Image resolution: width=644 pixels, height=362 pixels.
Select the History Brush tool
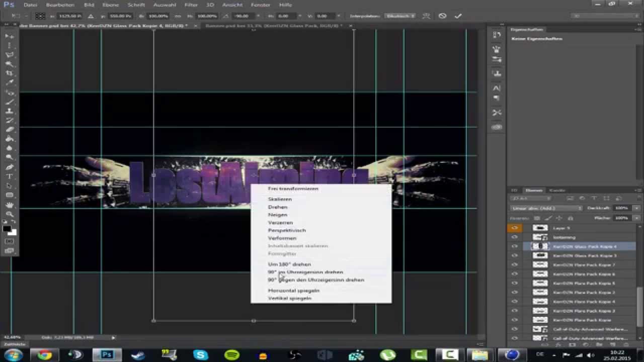pos(10,121)
